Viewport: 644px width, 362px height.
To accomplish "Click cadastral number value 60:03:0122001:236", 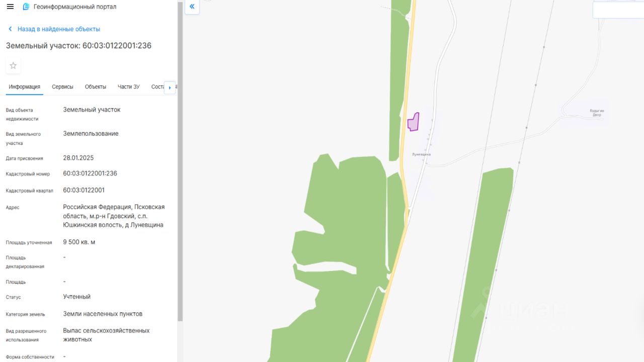I will pos(90,173).
